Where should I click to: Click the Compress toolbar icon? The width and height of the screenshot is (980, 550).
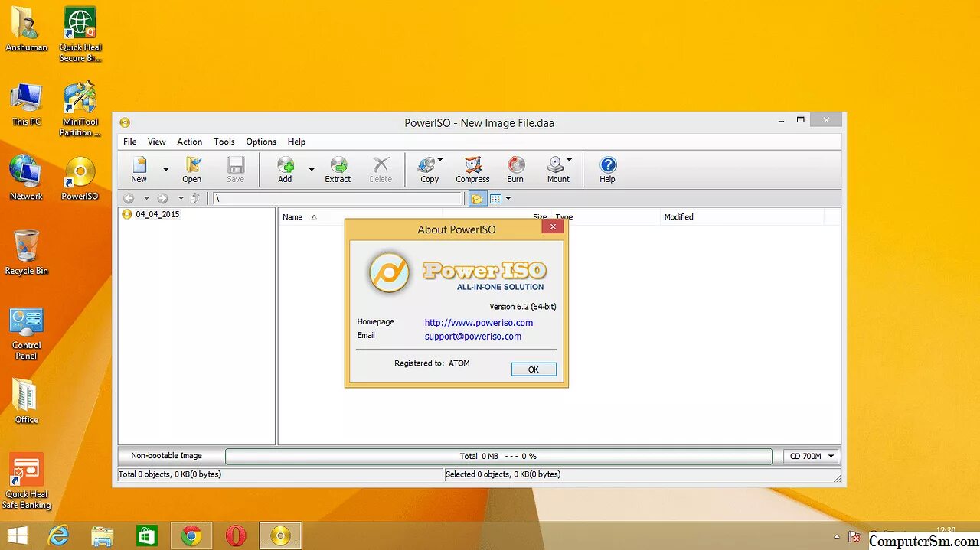(x=472, y=169)
